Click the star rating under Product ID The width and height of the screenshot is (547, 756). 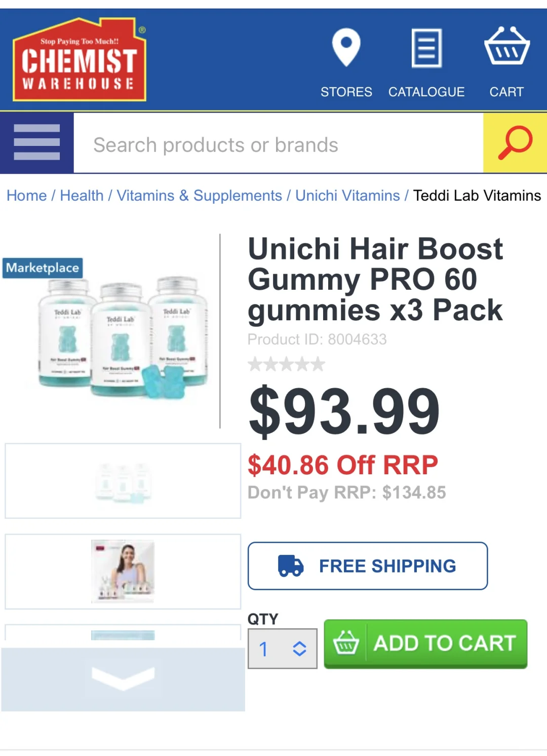click(x=287, y=364)
